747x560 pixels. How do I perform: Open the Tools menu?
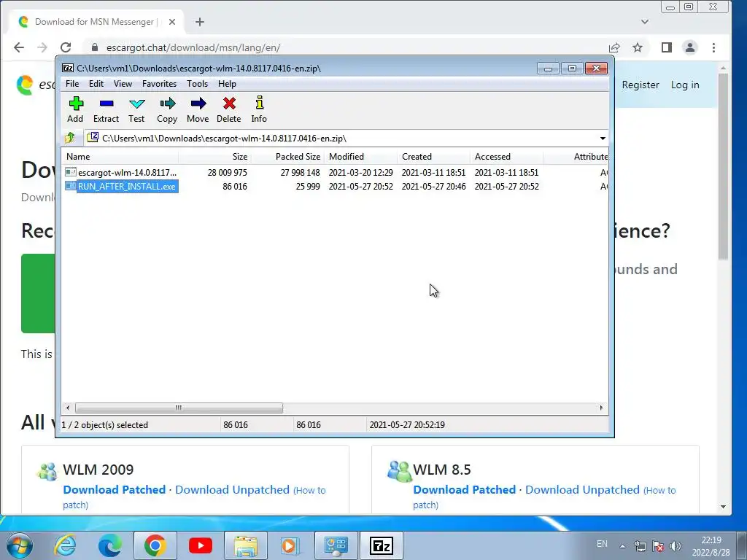pos(197,84)
